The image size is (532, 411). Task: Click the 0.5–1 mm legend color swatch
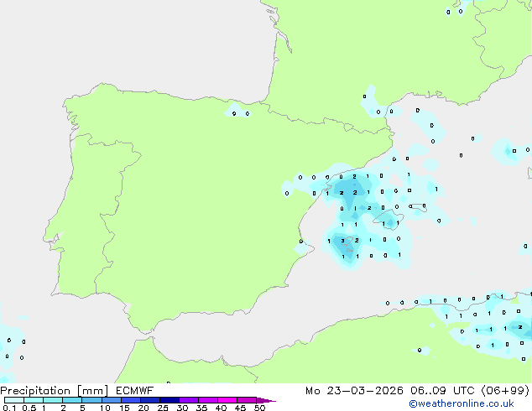tap(34, 400)
